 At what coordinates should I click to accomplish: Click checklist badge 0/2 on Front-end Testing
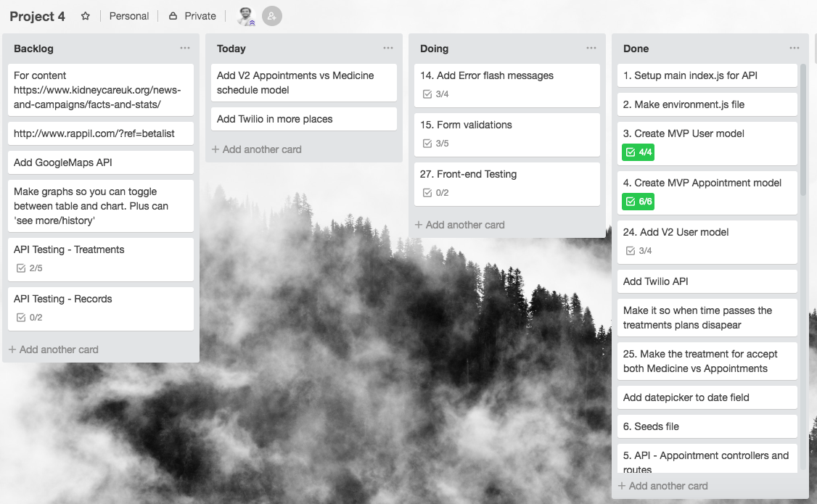pos(435,193)
